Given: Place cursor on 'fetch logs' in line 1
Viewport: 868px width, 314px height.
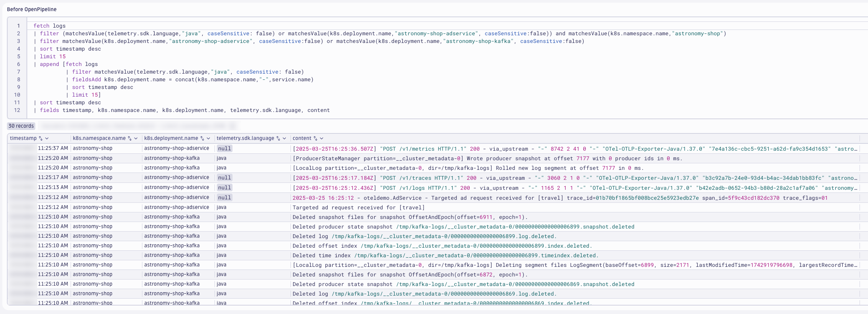Looking at the screenshot, I should pyautogui.click(x=50, y=26).
